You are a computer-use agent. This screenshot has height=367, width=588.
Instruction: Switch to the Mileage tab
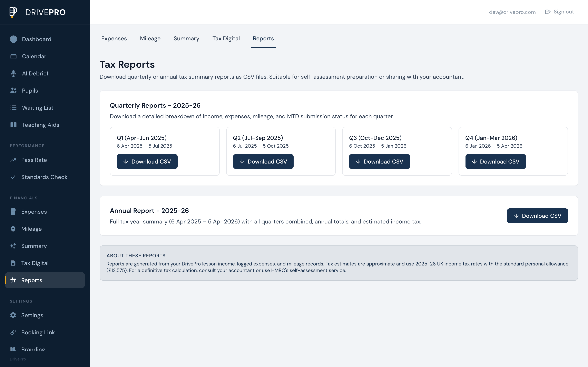(x=150, y=38)
